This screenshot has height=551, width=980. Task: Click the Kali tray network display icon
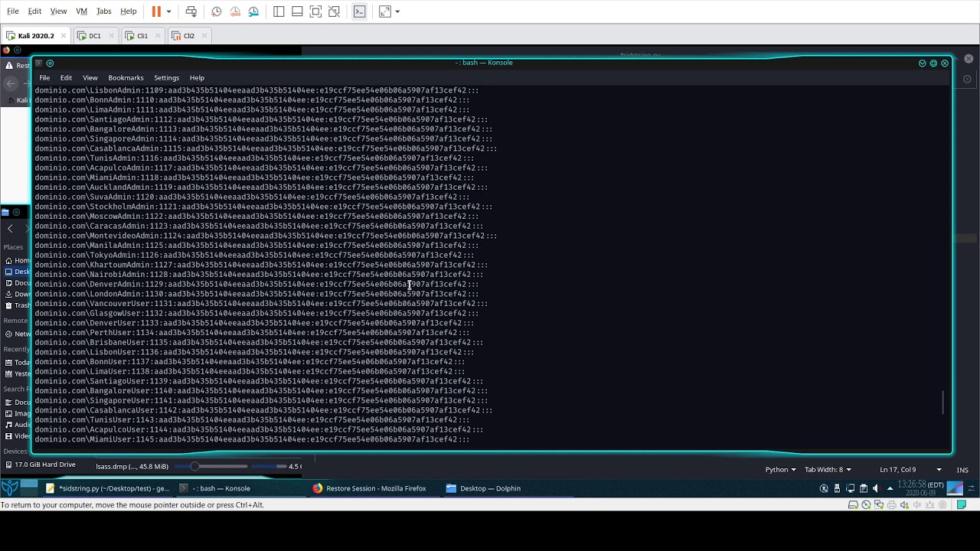850,488
